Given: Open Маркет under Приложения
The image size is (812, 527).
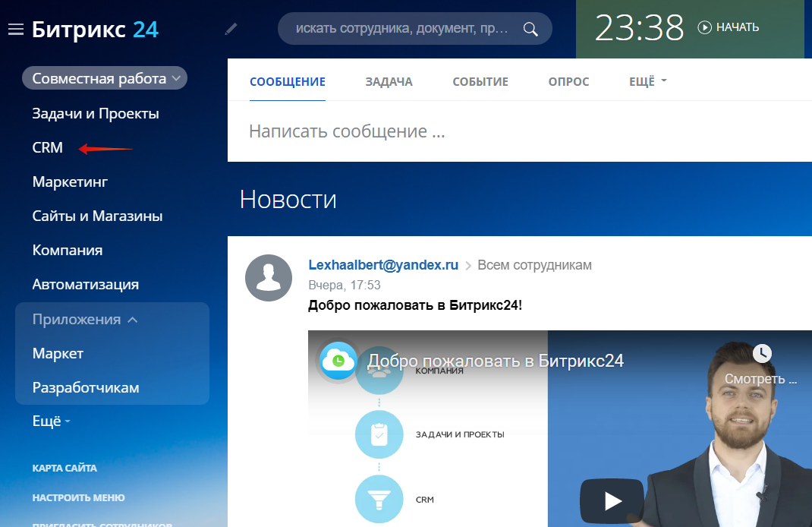Looking at the screenshot, I should (x=58, y=353).
